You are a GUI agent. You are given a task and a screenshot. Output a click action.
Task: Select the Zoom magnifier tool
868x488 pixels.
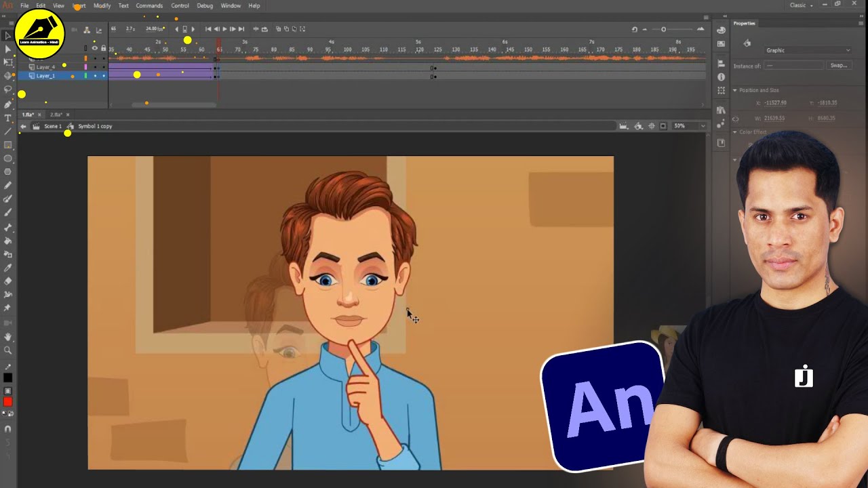pos(7,350)
